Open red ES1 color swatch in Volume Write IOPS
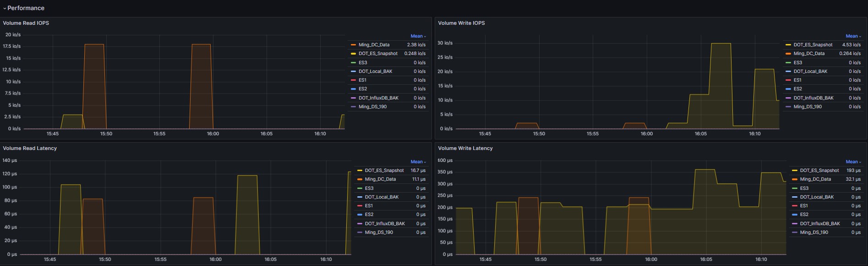This screenshot has height=266, width=868. pyautogui.click(x=788, y=80)
